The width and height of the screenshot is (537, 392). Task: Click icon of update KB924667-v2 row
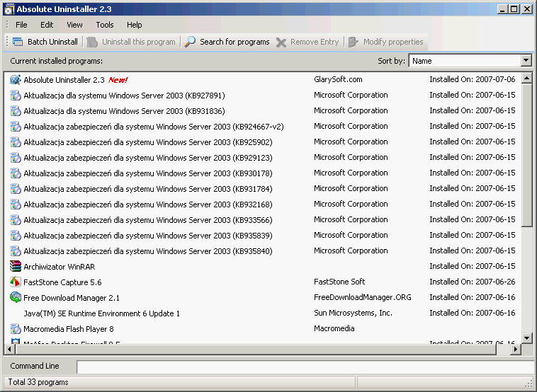pyautogui.click(x=16, y=127)
